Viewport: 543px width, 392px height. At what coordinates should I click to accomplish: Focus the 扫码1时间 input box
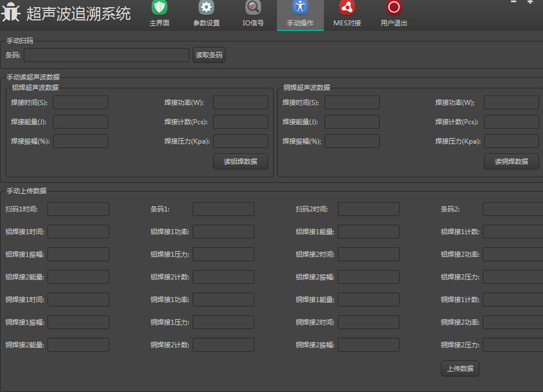(x=78, y=209)
